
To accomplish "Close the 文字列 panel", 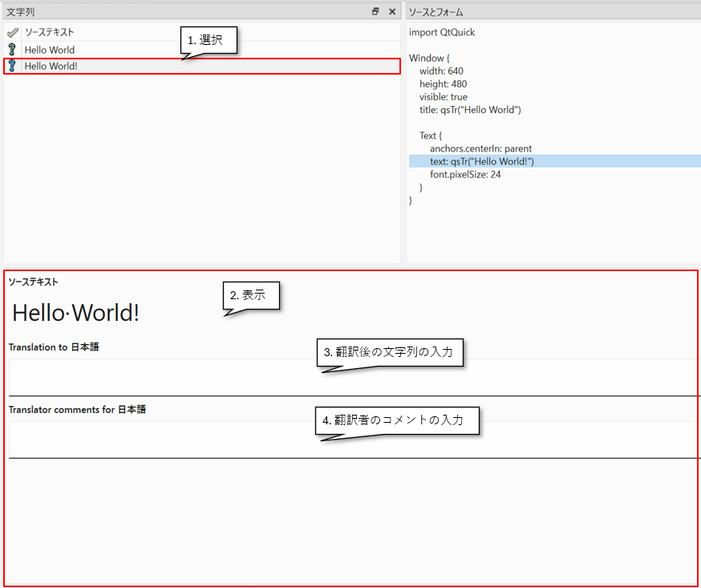I will pyautogui.click(x=392, y=12).
